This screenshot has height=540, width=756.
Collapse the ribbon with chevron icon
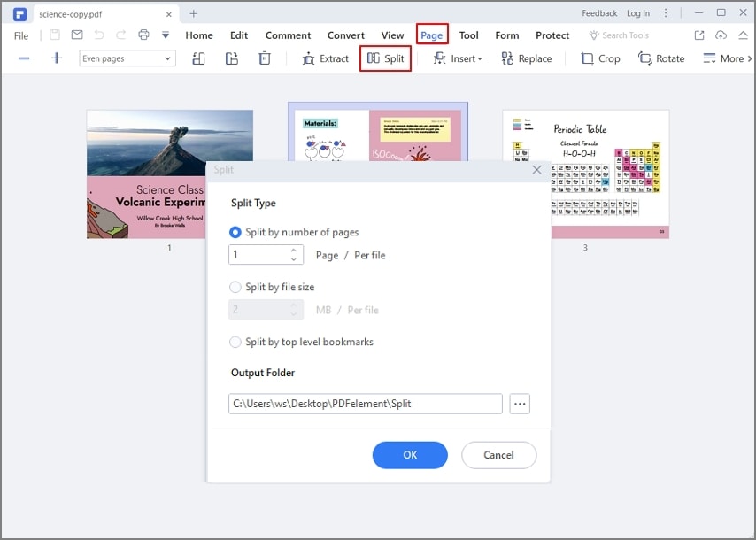pos(743,35)
